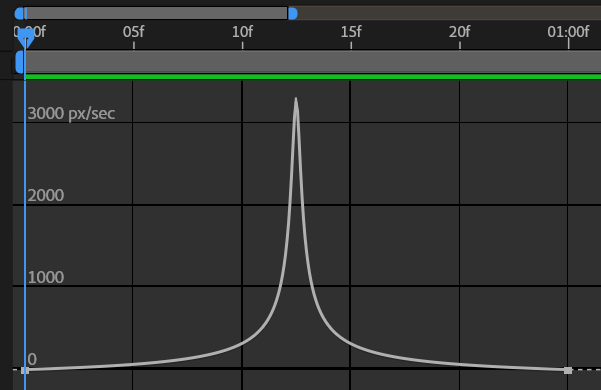Image resolution: width=601 pixels, height=390 pixels.
Task: Click the time navigator bar
Action: coord(156,14)
